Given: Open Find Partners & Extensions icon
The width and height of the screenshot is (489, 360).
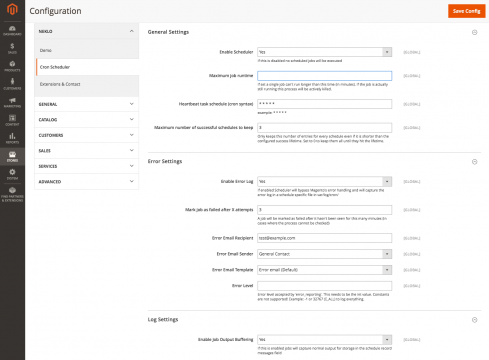Looking at the screenshot, I should [12, 194].
